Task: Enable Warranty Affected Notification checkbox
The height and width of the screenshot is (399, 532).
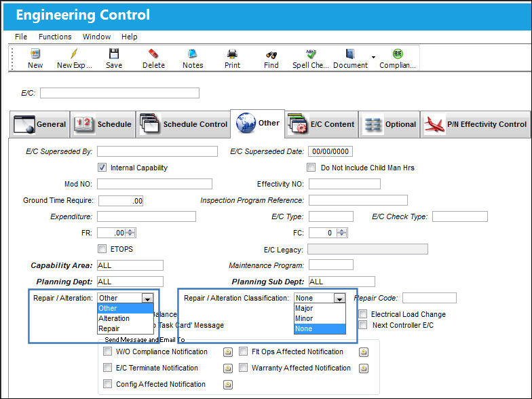Action: 243,368
